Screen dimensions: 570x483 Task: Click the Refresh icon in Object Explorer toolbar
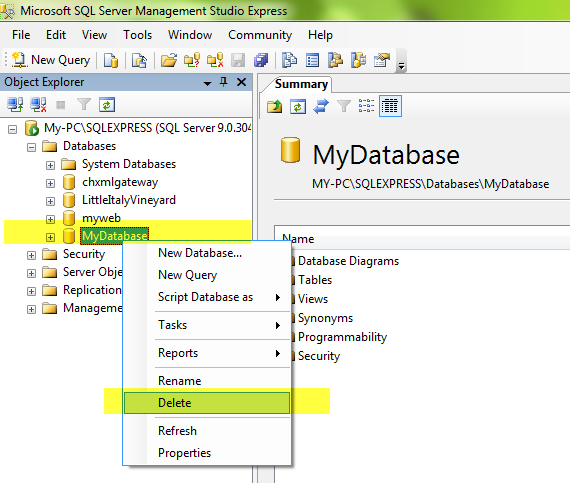107,105
